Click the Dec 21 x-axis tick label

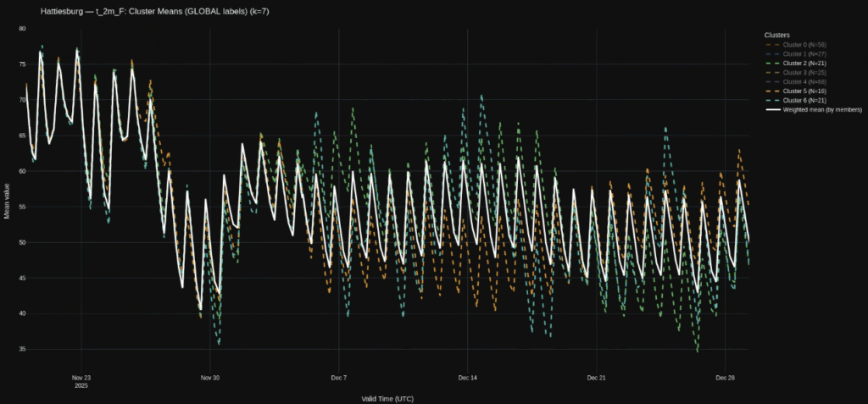(596, 378)
